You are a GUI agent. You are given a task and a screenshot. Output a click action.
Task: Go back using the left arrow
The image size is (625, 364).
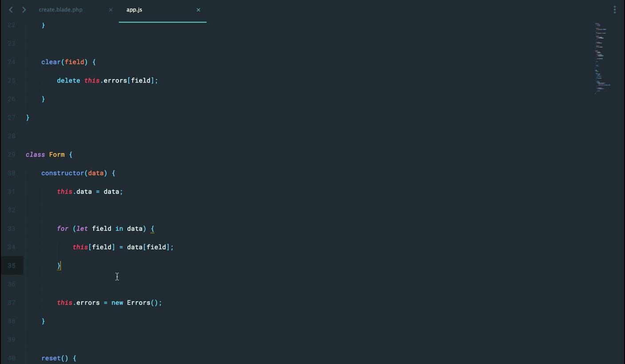tap(11, 10)
